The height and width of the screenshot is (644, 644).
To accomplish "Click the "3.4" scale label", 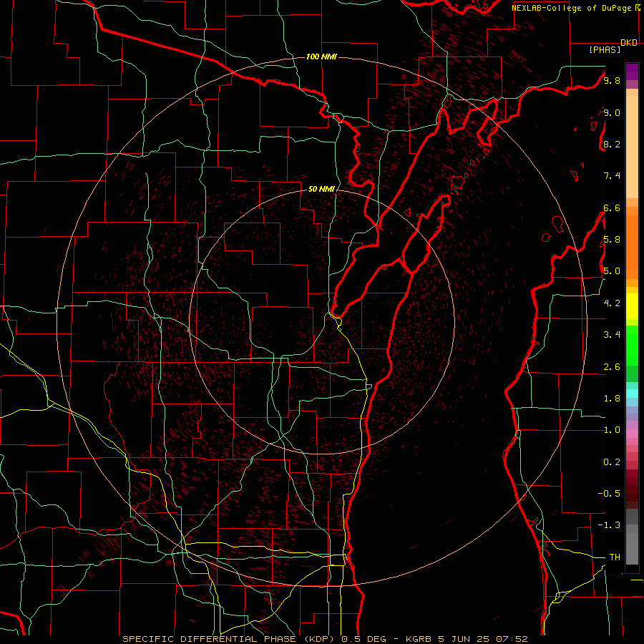I will click(x=612, y=335).
